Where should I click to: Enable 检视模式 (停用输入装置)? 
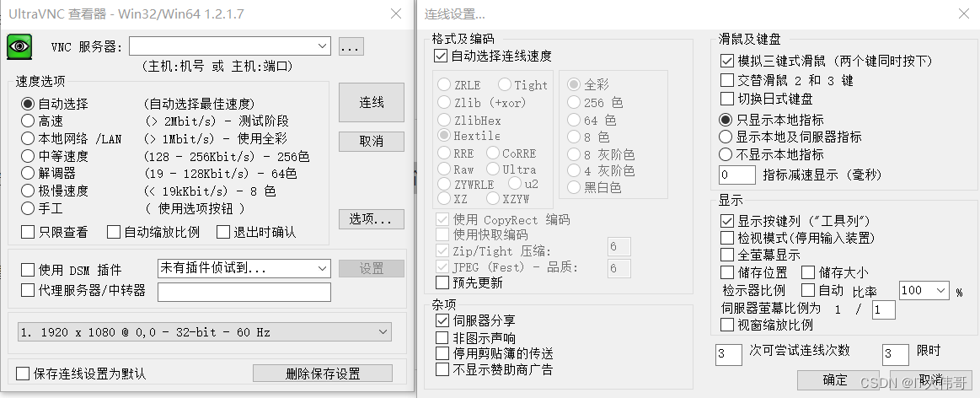[726, 238]
